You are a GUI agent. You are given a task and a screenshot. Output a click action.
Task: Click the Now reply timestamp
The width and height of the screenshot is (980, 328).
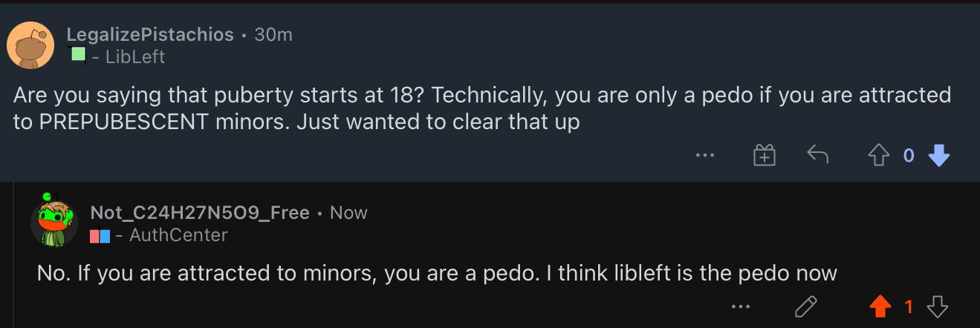pos(348,213)
